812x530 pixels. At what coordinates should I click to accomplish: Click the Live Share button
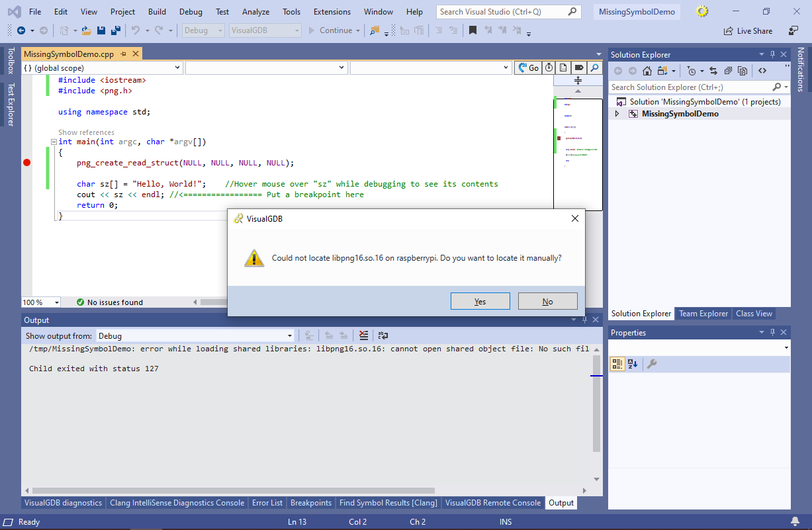coord(748,30)
